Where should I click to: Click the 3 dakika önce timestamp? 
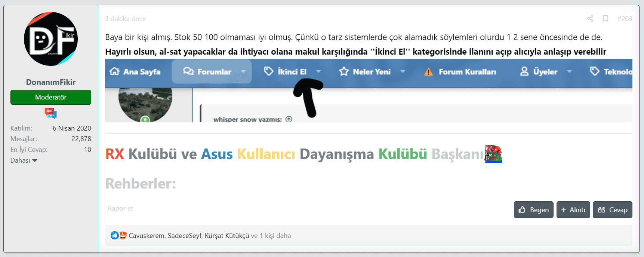[x=125, y=19]
